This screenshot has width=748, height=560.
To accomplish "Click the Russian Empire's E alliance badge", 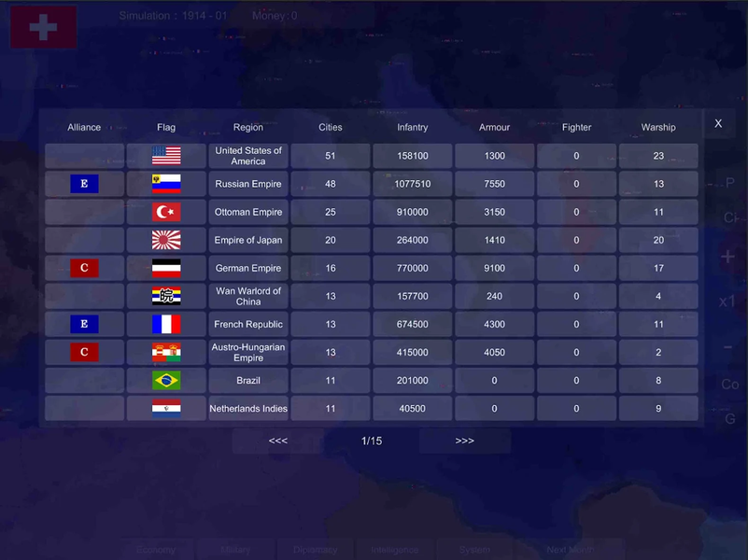I will [84, 184].
